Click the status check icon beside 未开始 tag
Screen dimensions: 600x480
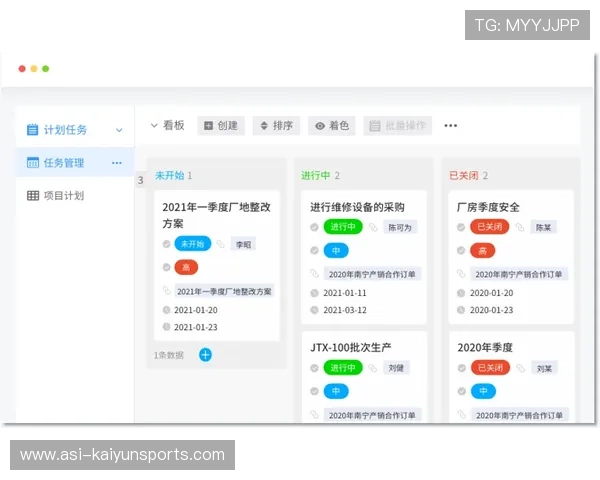coord(166,244)
